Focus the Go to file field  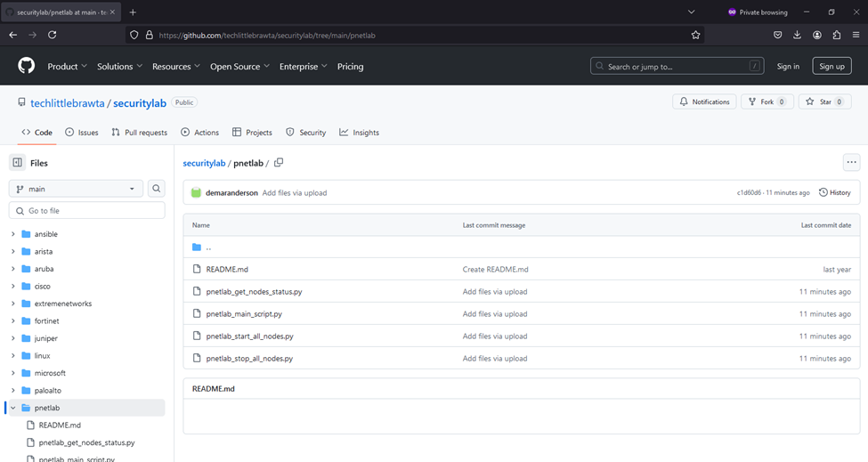tap(87, 211)
